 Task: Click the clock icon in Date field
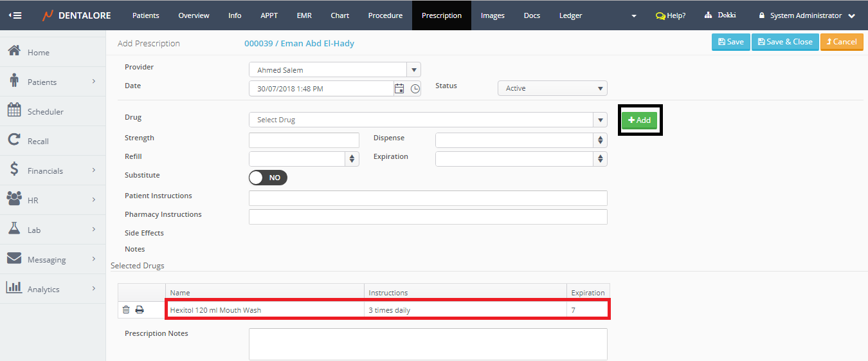415,89
